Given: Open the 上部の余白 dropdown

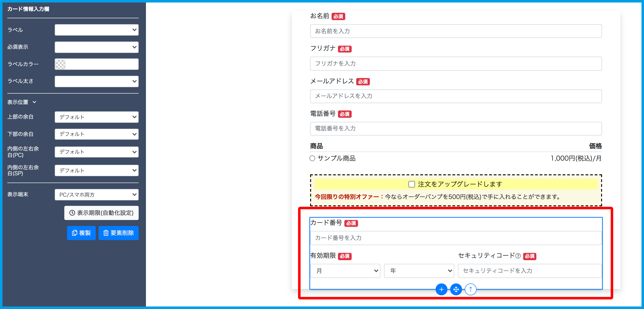Looking at the screenshot, I should click(96, 117).
